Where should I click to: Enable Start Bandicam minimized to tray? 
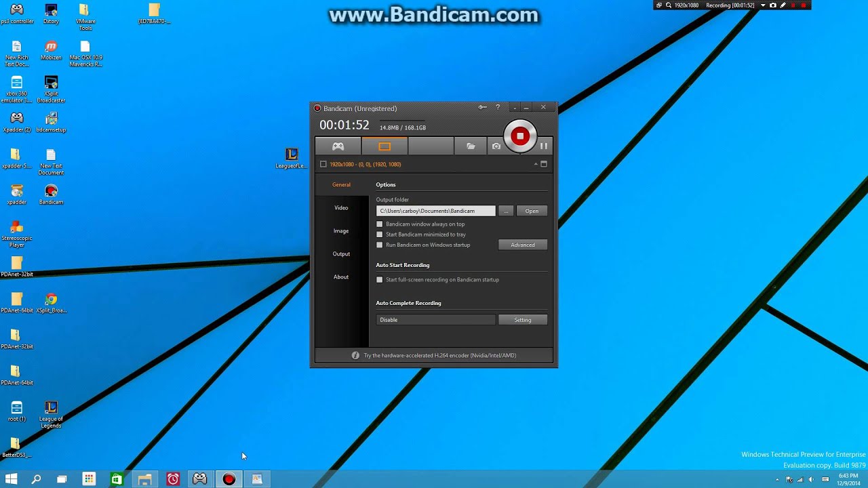tap(380, 235)
